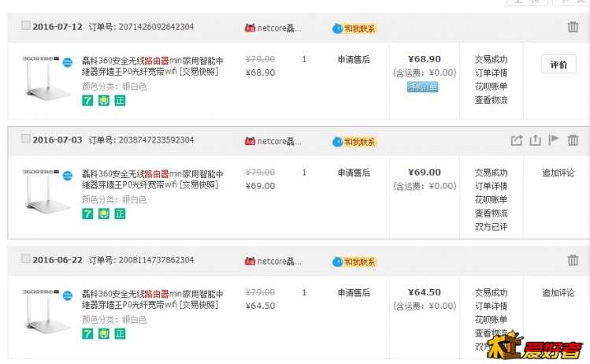This screenshot has height=364, width=590.
Task: Click 申请售后 on the ¥64.50 order
Action: coord(354,293)
